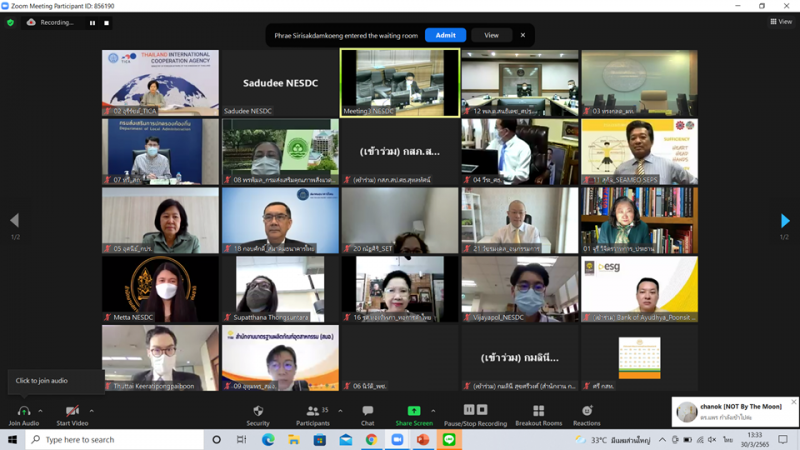Image resolution: width=800 pixels, height=450 pixels.
Task: Open Google Chrome from the taskbar
Action: 371,439
